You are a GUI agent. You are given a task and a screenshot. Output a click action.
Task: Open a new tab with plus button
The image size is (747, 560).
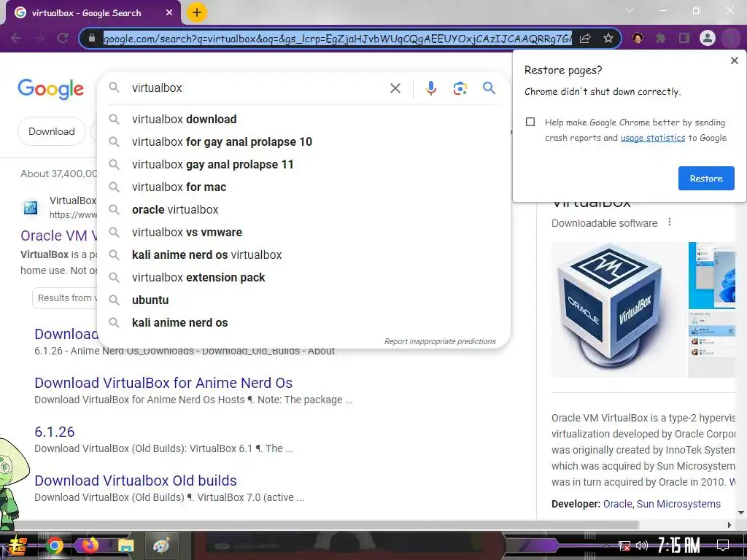197,12
